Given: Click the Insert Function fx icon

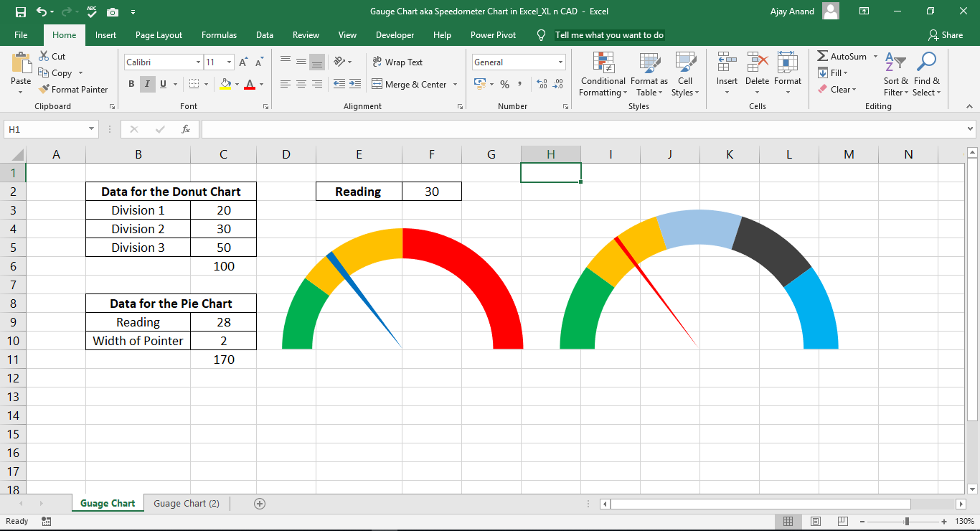Looking at the screenshot, I should click(186, 129).
